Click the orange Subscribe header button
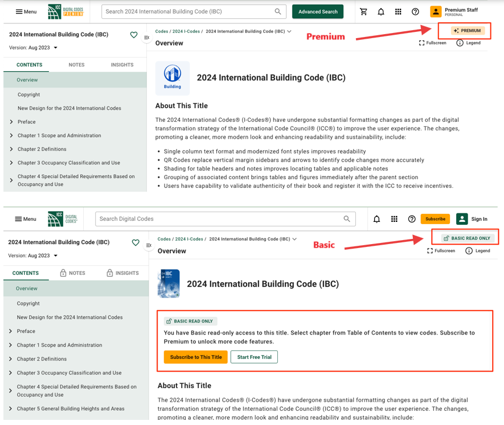 pos(435,219)
